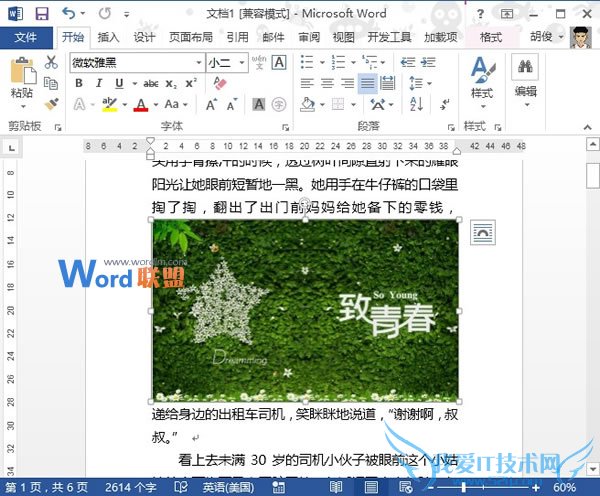This screenshot has height=496, width=600.
Task: Open the font name dropdown
Action: (x=199, y=62)
